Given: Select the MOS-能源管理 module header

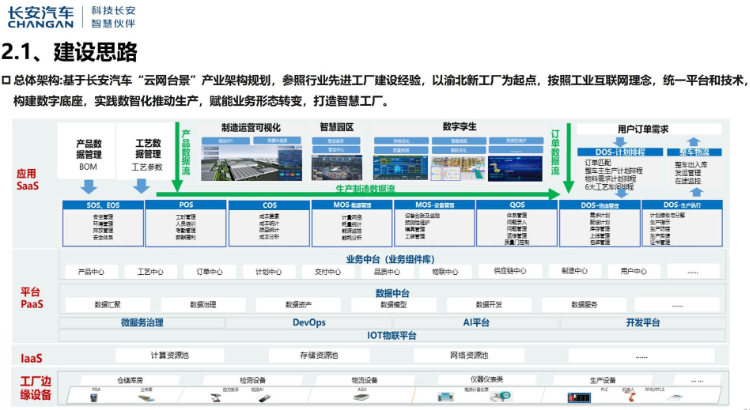Looking at the screenshot, I should coord(352,205).
